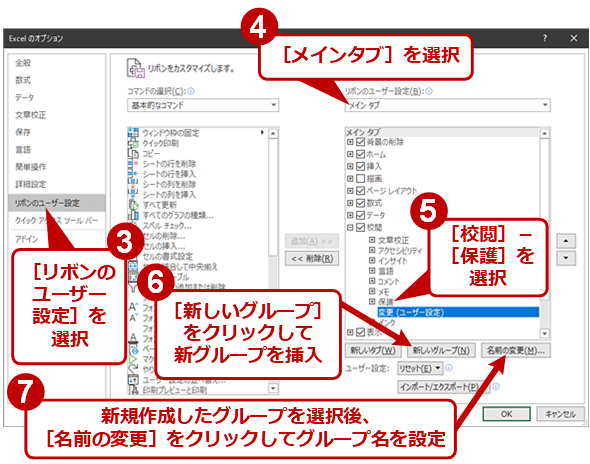
Task: Click command list scrollbar up arrow
Action: [x=273, y=133]
